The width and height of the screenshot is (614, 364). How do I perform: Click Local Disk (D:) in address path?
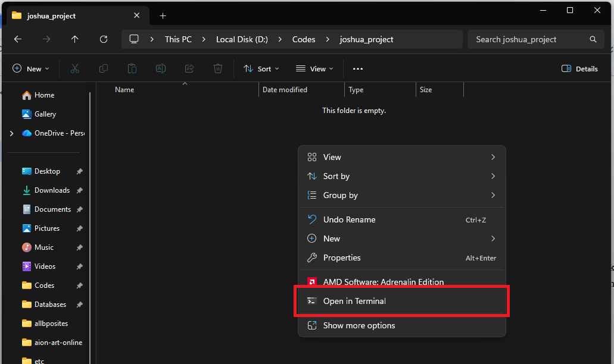tap(242, 39)
